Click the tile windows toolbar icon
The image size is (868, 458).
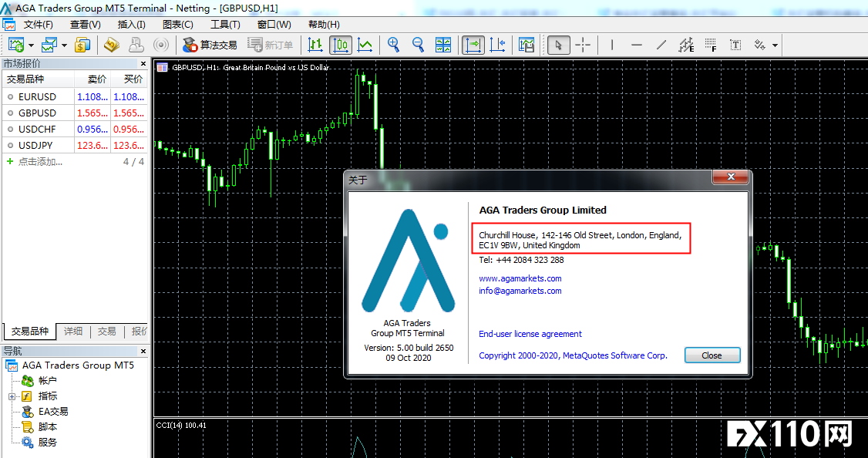(x=443, y=45)
